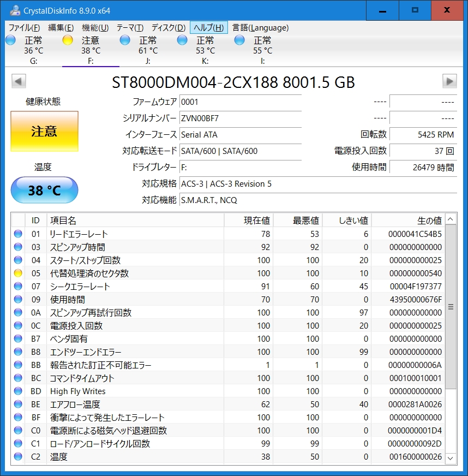Click the scroll up arrow of SMART list
The image size is (468, 476).
pyautogui.click(x=451, y=219)
